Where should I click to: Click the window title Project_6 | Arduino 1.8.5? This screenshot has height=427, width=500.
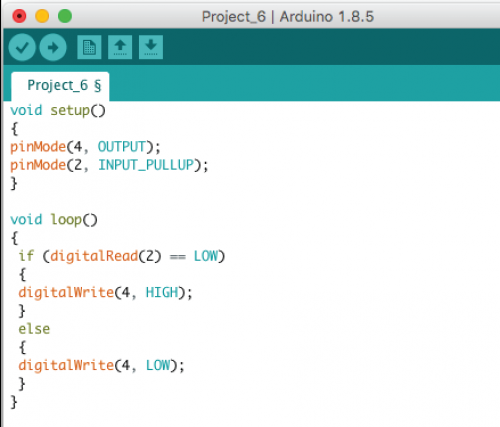pyautogui.click(x=288, y=17)
